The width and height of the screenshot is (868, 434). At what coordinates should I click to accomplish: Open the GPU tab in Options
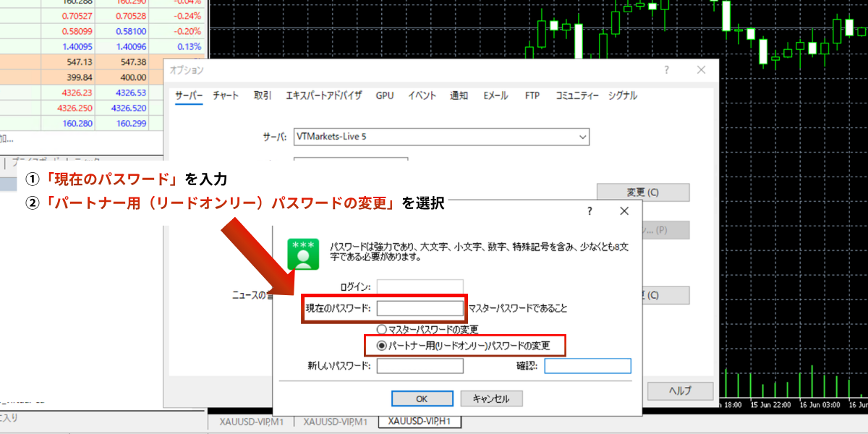[x=385, y=95]
